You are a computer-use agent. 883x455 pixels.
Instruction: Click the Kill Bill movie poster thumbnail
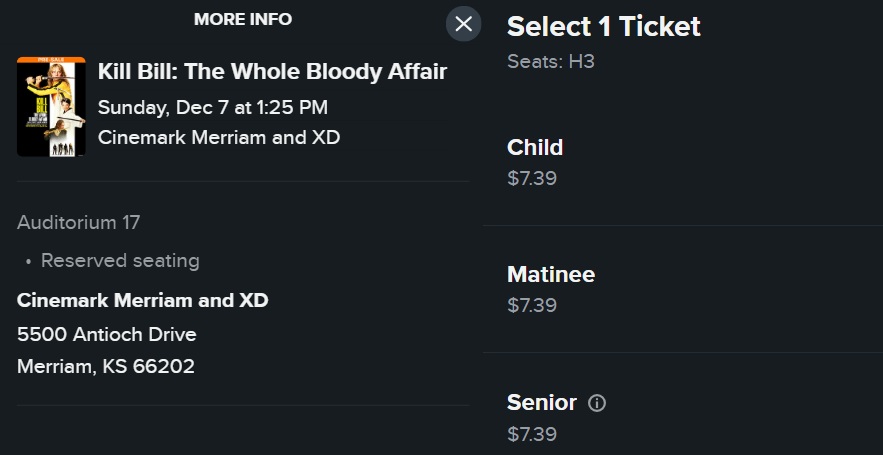tap(50, 107)
